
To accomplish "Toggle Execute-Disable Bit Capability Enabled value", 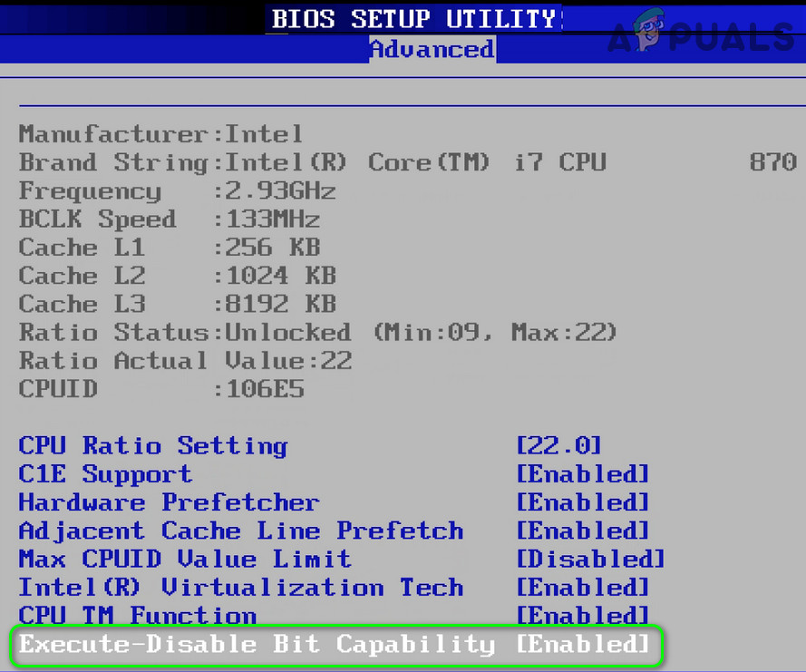I will pos(582,644).
